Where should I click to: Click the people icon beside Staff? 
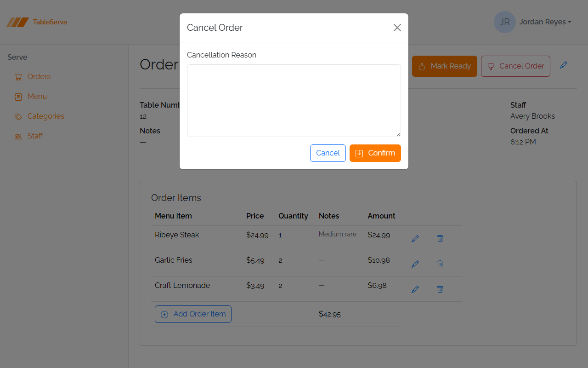tap(18, 137)
